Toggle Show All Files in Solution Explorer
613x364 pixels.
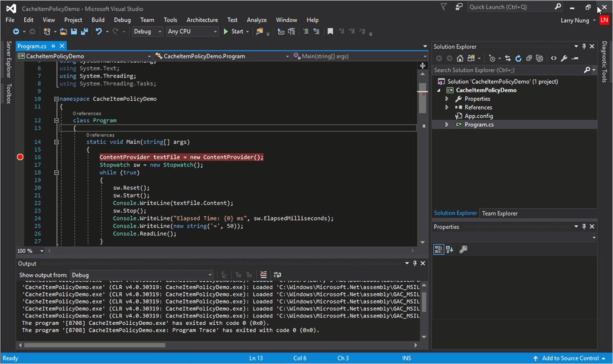[x=539, y=58]
